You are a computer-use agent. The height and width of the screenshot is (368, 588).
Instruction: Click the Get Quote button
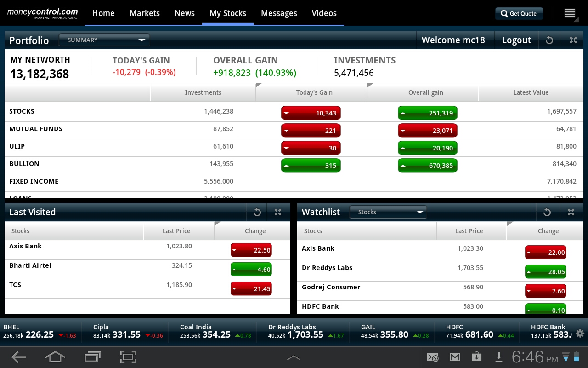519,13
